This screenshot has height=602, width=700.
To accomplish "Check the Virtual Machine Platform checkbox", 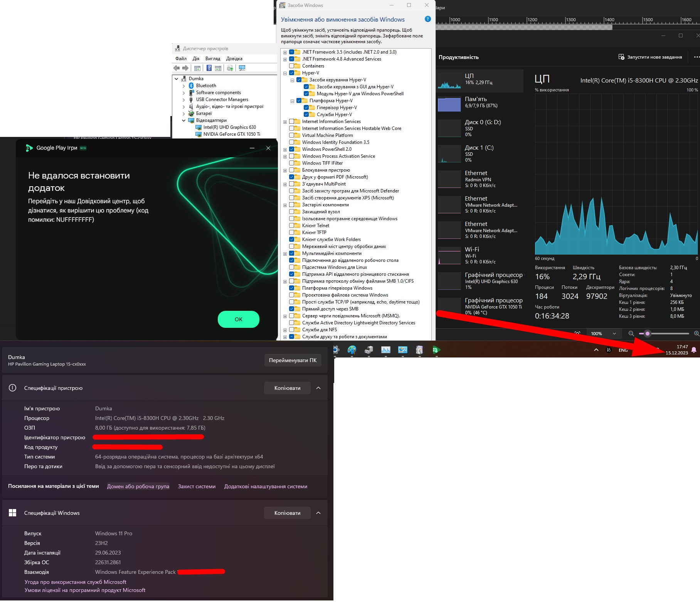I will 292,135.
